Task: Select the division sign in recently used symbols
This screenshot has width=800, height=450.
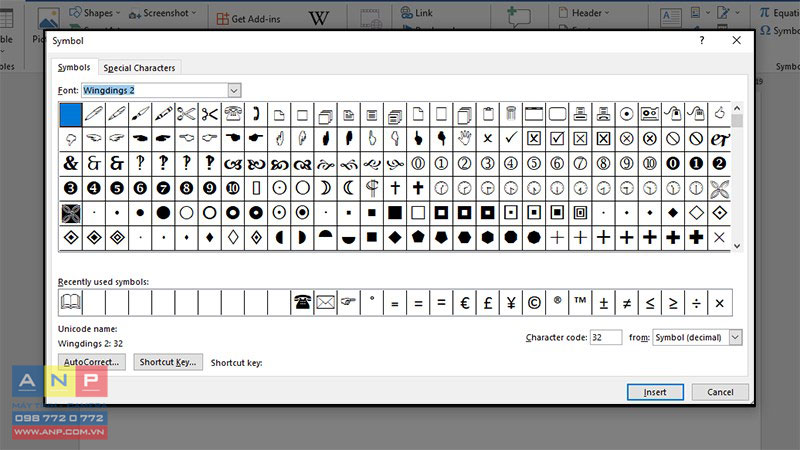Action: point(696,303)
